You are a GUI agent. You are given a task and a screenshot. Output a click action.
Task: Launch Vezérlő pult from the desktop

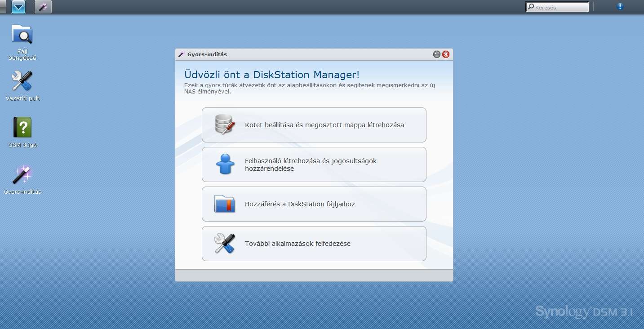click(22, 81)
